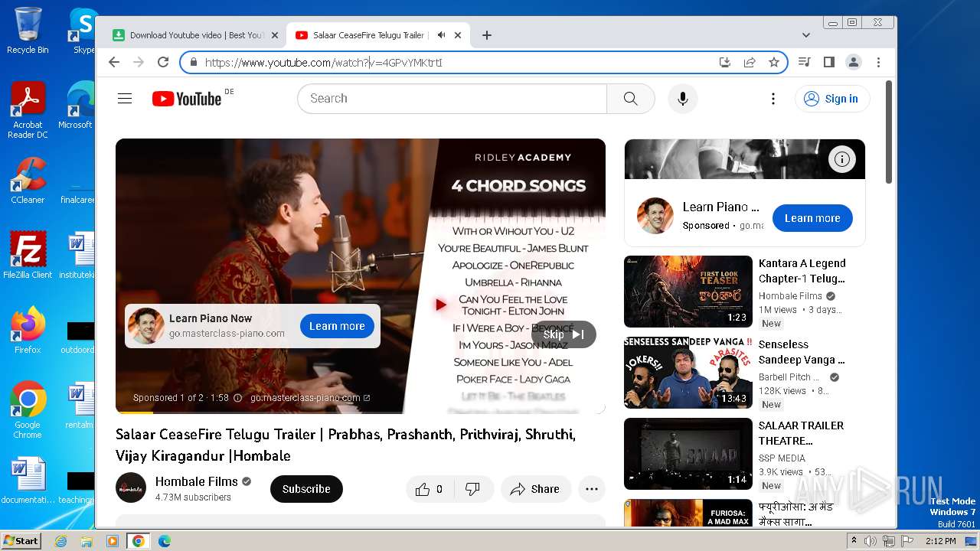980x551 pixels.
Task: Close the Salaar CeaseFire tab
Action: pos(458,35)
